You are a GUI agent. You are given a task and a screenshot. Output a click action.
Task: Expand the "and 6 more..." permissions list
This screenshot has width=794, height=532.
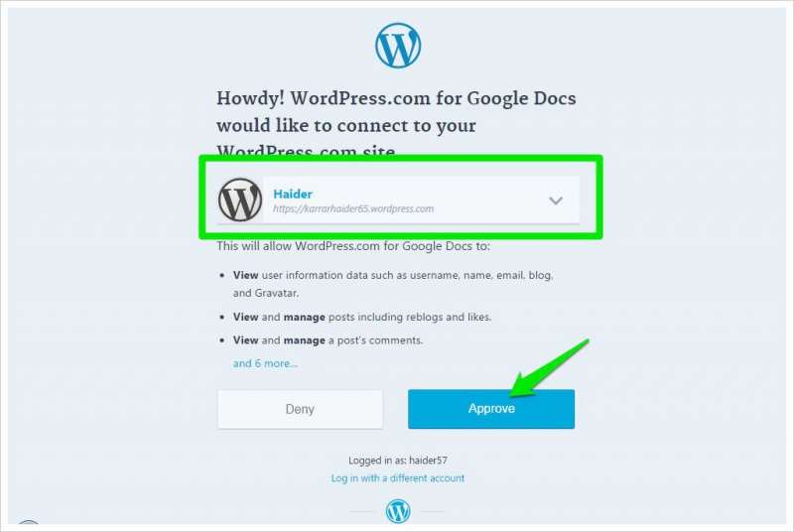tap(265, 363)
